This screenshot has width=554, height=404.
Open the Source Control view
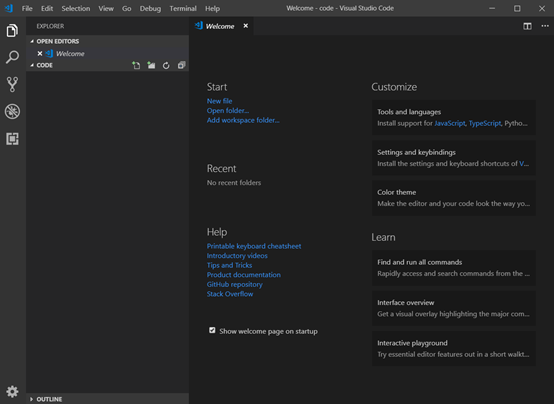point(12,84)
